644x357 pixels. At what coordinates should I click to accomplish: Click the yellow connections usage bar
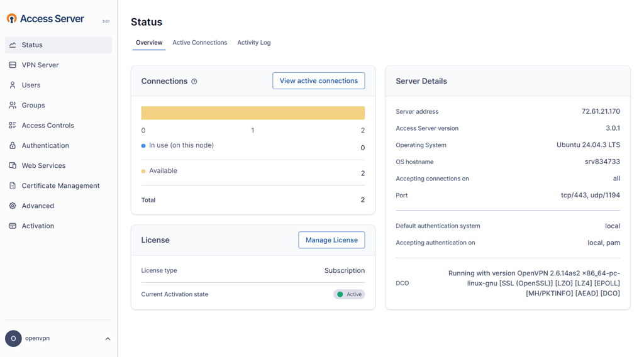coord(253,113)
